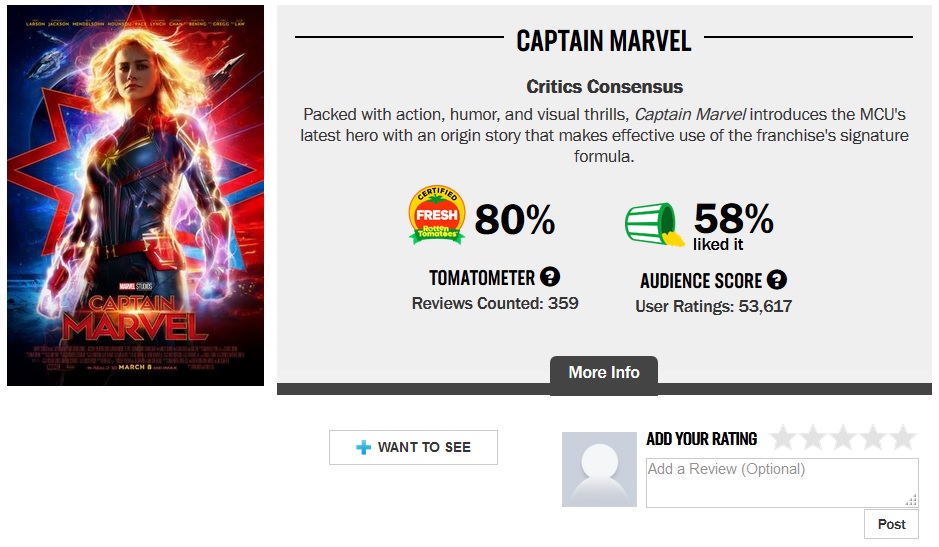
Task: Open the Tomatometer help question mark
Action: pos(550,277)
